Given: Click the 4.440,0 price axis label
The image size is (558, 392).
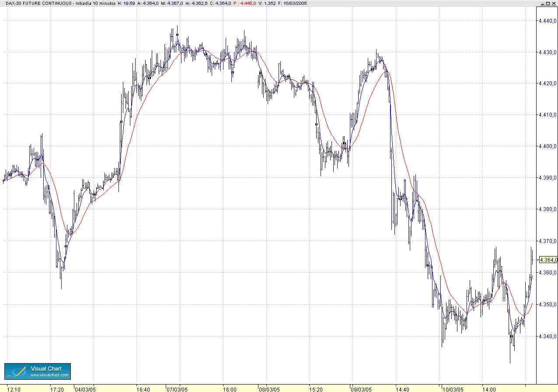Looking at the screenshot, I should point(548,21).
